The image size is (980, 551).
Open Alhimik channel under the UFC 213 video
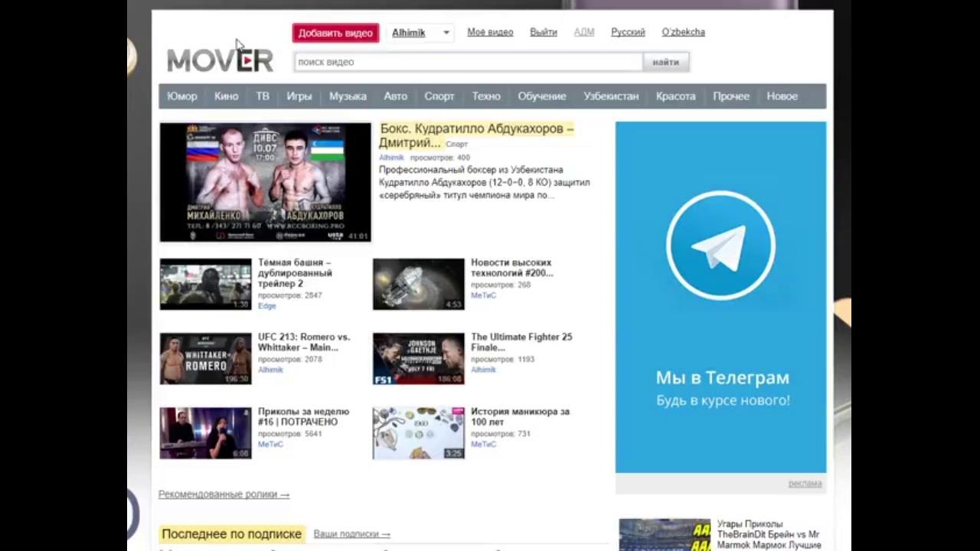pos(270,370)
